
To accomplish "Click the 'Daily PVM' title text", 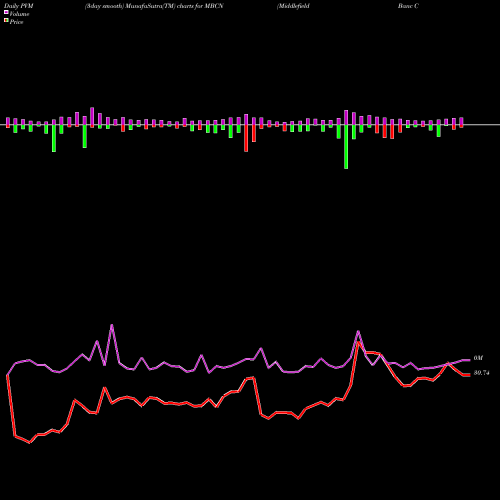I will [x=19, y=6].
